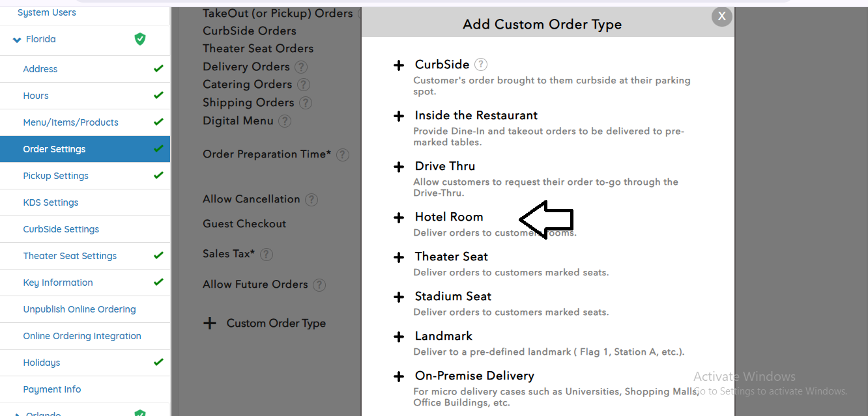
Task: Go to KDS Settings menu item
Action: point(50,202)
